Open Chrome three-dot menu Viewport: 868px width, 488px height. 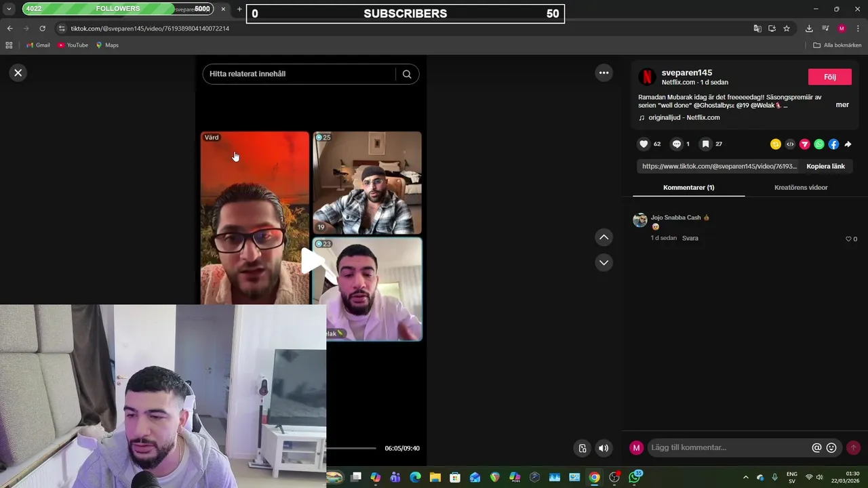pos(858,28)
